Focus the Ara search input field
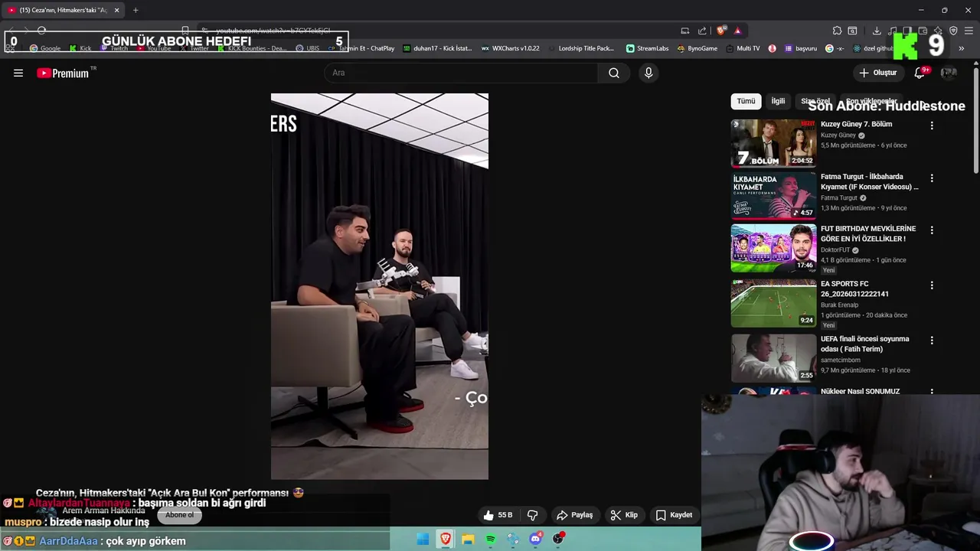This screenshot has width=980, height=551. 462,73
